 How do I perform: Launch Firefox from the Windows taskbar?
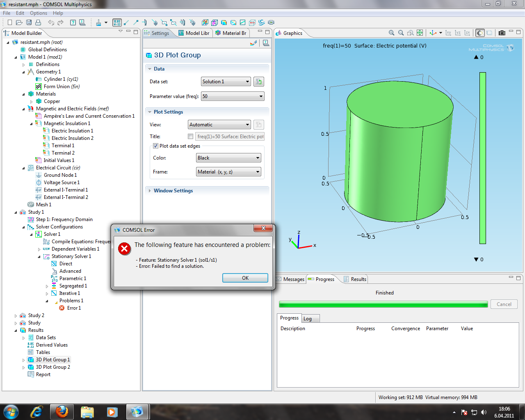[62, 411]
